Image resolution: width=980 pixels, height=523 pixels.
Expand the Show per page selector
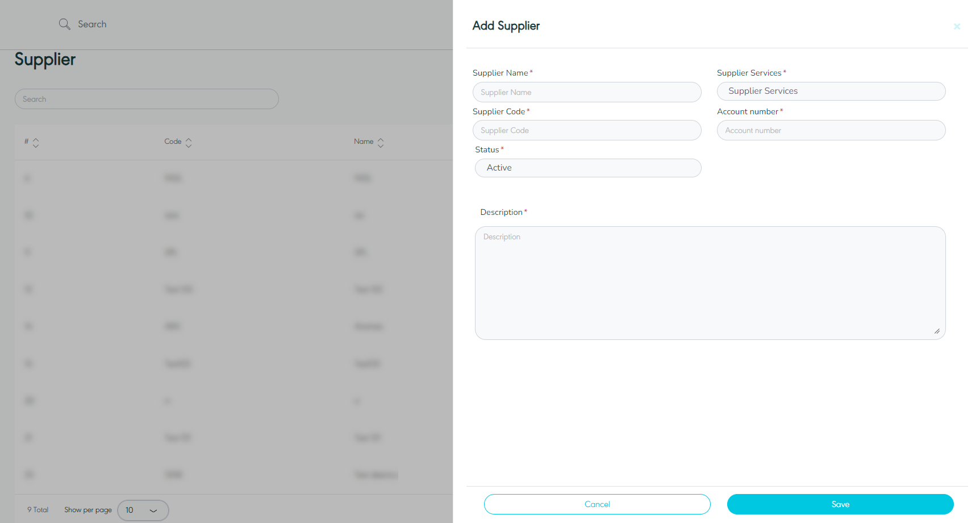[143, 510]
